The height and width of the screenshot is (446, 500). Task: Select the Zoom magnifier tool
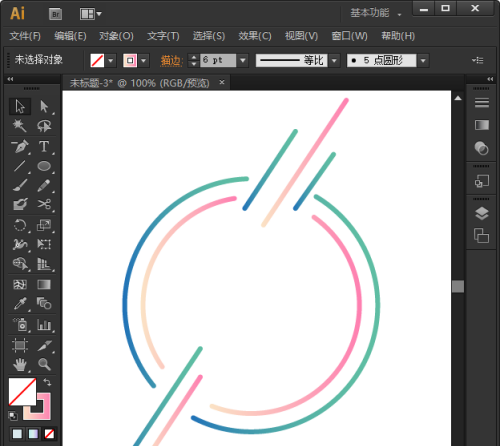point(44,364)
